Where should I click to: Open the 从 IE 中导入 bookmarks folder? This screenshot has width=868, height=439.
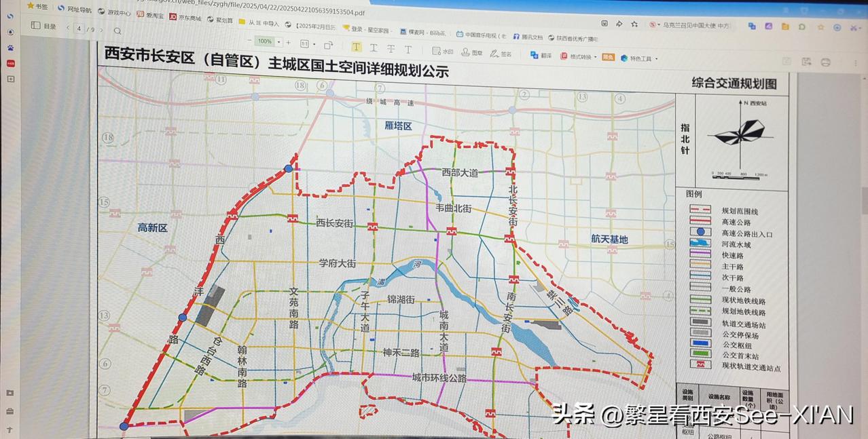click(x=259, y=22)
